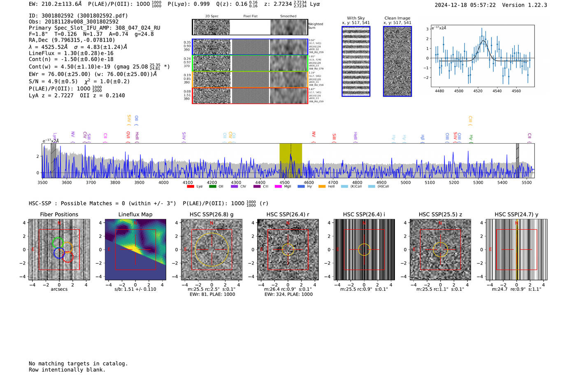Click the Gaussian emission line fit plot
Image resolution: width=576 pixels, height=392 pixels.
coord(483,56)
